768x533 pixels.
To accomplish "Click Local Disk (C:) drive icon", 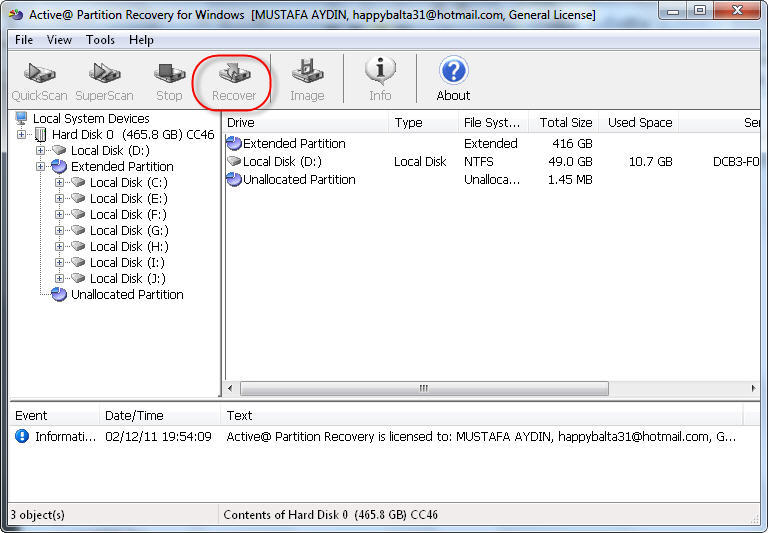I will pyautogui.click(x=78, y=182).
